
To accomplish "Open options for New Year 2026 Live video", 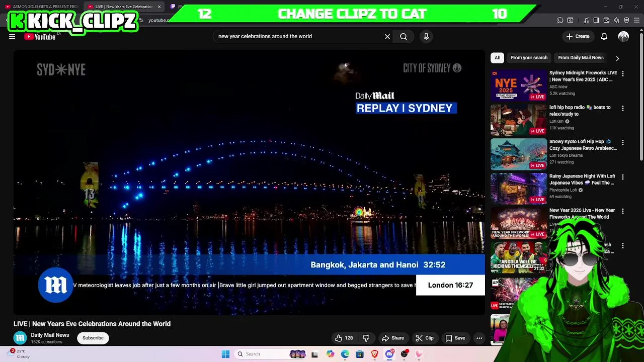I will [x=623, y=211].
